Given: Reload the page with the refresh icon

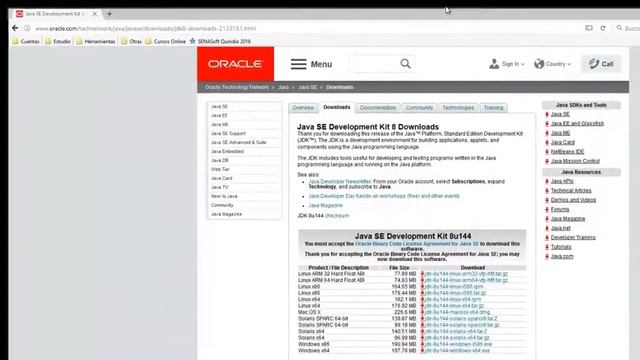Looking at the screenshot, I should (x=603, y=28).
